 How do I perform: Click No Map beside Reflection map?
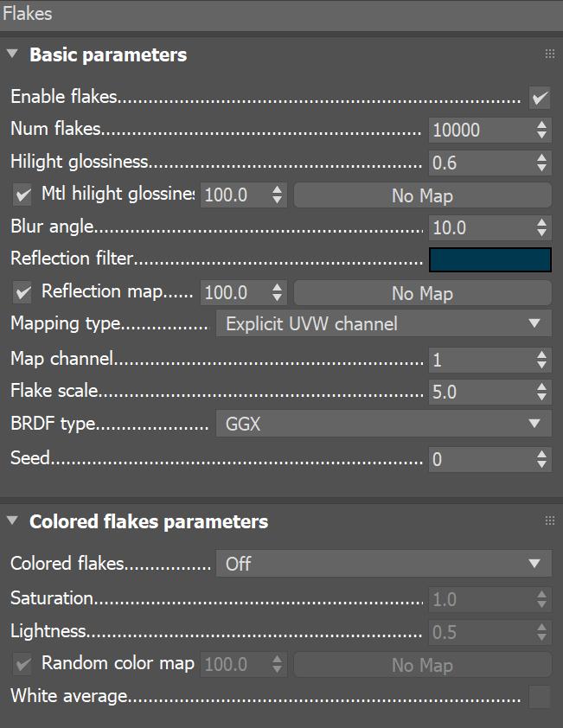tap(422, 292)
